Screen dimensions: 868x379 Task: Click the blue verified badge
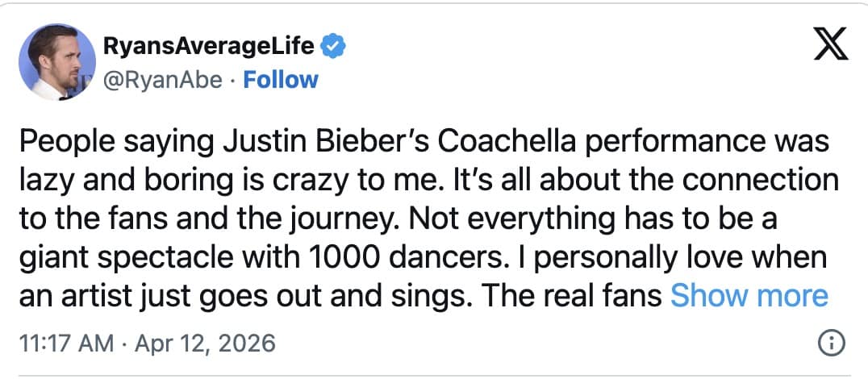[x=332, y=47]
